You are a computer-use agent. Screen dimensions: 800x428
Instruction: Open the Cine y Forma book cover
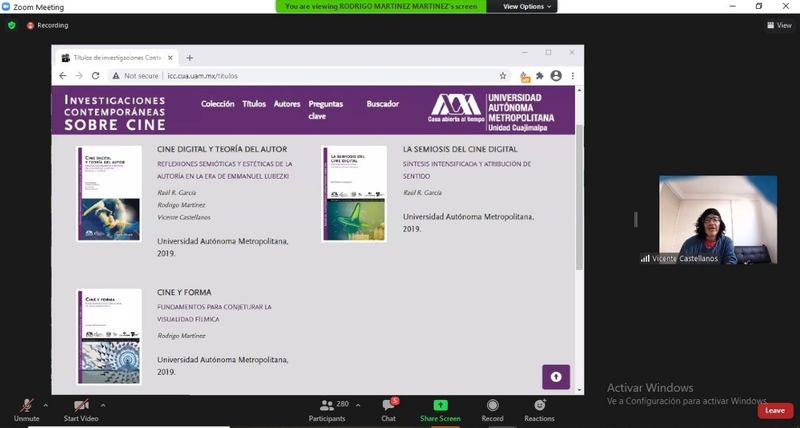[109, 337]
